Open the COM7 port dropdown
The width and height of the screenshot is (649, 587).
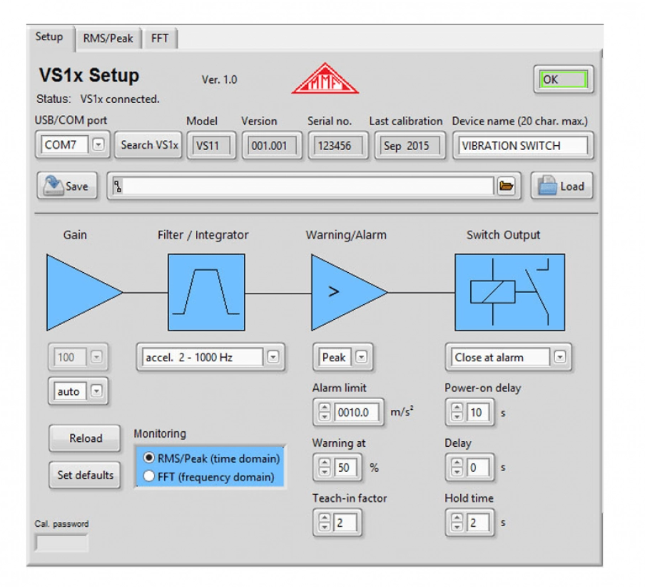pos(98,144)
